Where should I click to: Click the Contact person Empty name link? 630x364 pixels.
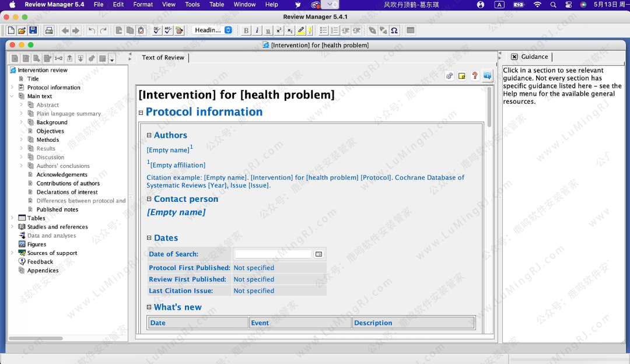[x=176, y=212]
